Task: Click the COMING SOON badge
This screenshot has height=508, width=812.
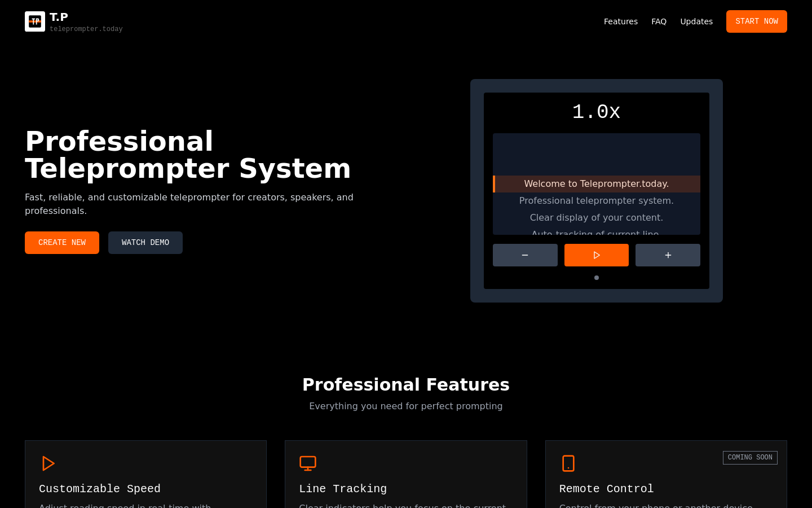Action: [750, 458]
